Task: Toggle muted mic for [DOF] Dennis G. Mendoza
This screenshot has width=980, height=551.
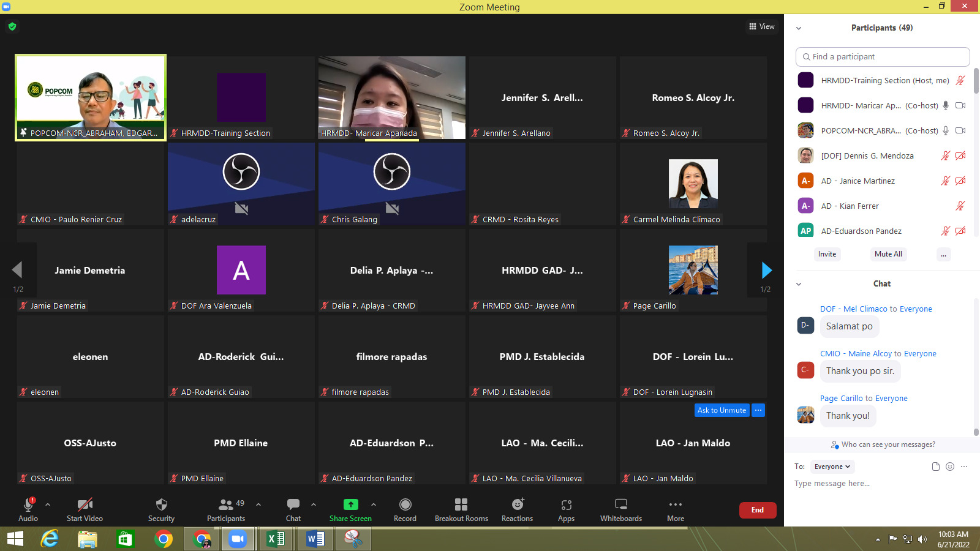Action: tap(946, 156)
